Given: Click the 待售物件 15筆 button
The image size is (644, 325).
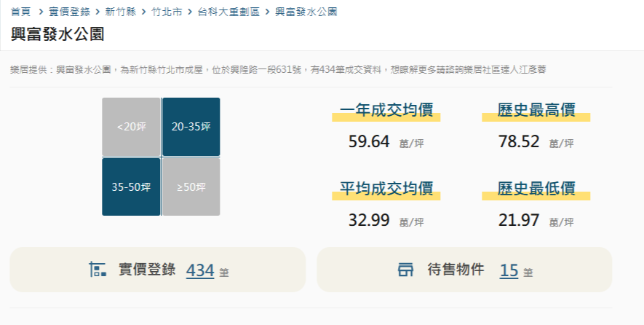Looking at the screenshot, I should (464, 270).
